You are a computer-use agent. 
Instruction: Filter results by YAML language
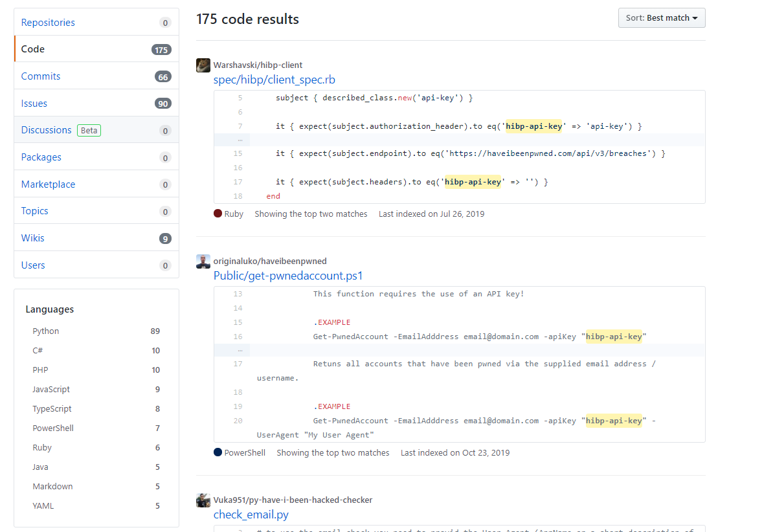(x=96, y=506)
